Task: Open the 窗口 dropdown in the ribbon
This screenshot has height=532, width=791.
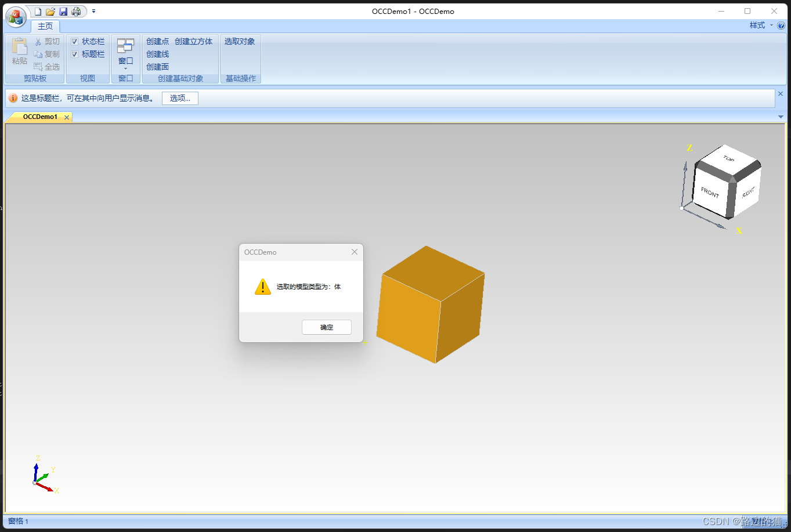Action: point(125,62)
